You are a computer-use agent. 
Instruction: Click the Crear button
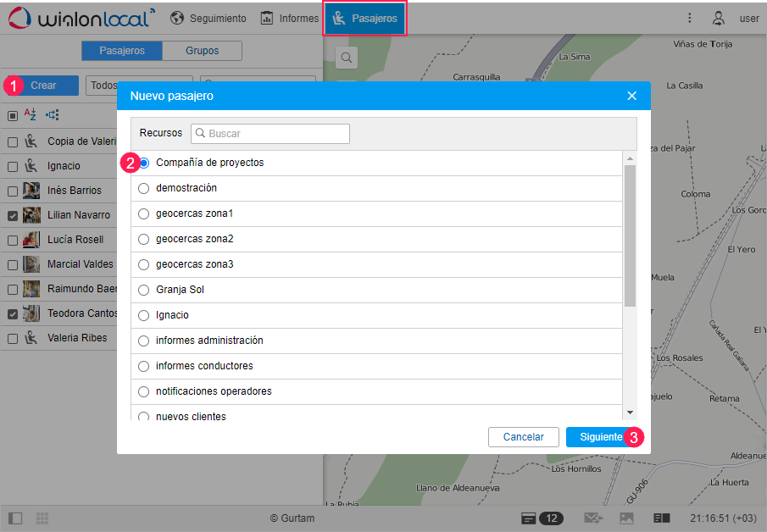43,85
